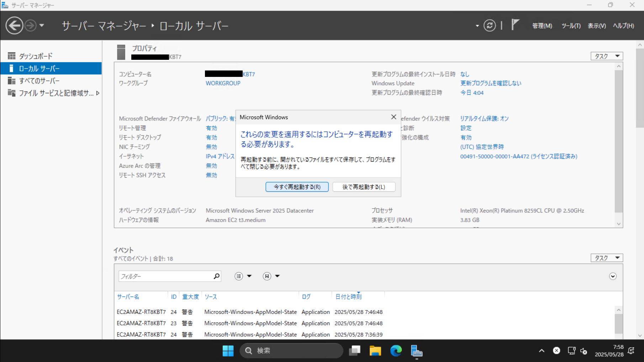Screen dimensions: 644x362
Task: Click the taskbar 検索 search box
Action: 291,351
